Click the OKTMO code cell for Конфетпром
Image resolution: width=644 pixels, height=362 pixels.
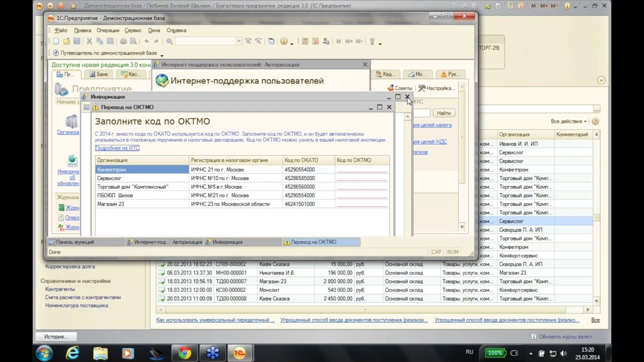(x=362, y=170)
